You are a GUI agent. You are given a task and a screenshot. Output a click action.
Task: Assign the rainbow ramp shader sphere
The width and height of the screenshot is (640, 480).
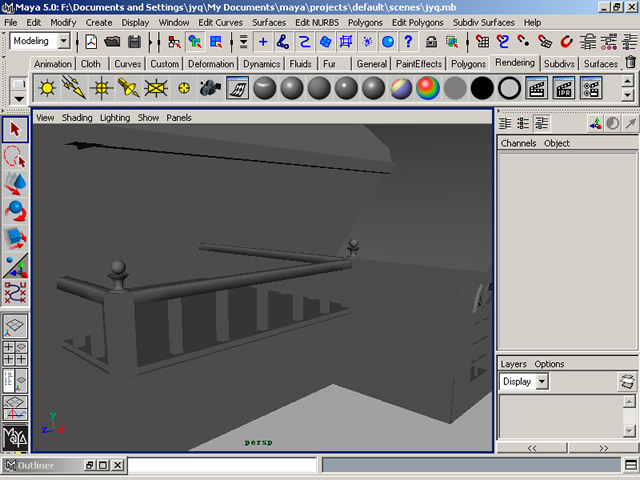click(428, 88)
